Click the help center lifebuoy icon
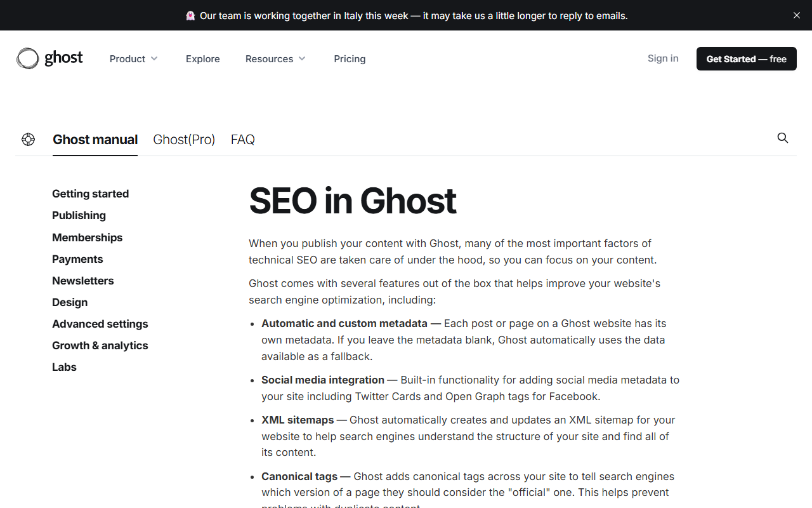The height and width of the screenshot is (508, 812). (x=28, y=139)
